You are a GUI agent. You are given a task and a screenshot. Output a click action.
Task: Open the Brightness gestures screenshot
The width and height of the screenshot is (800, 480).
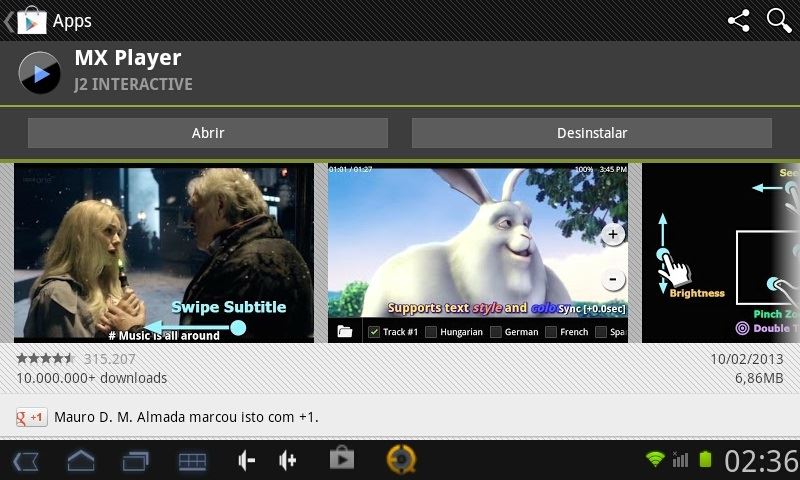720,253
